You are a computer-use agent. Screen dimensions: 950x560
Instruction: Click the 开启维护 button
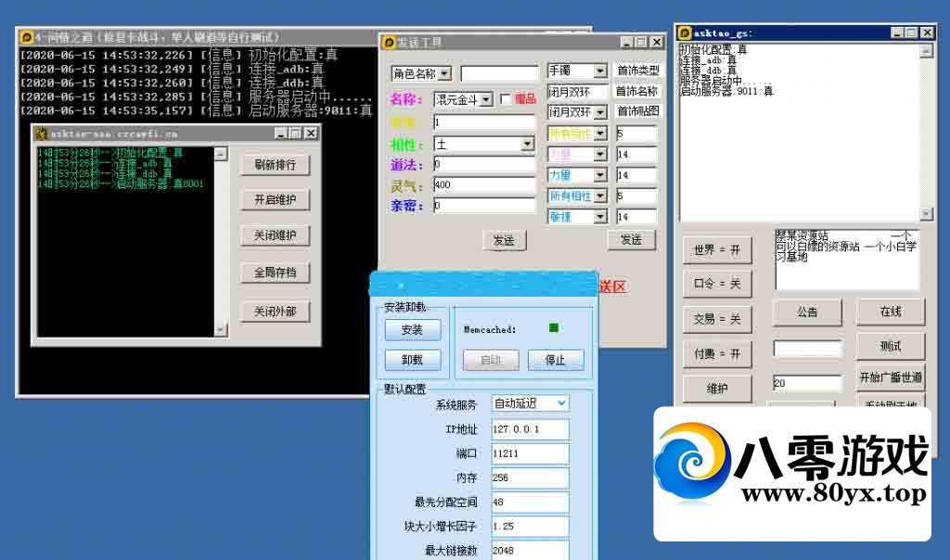pyautogui.click(x=275, y=199)
